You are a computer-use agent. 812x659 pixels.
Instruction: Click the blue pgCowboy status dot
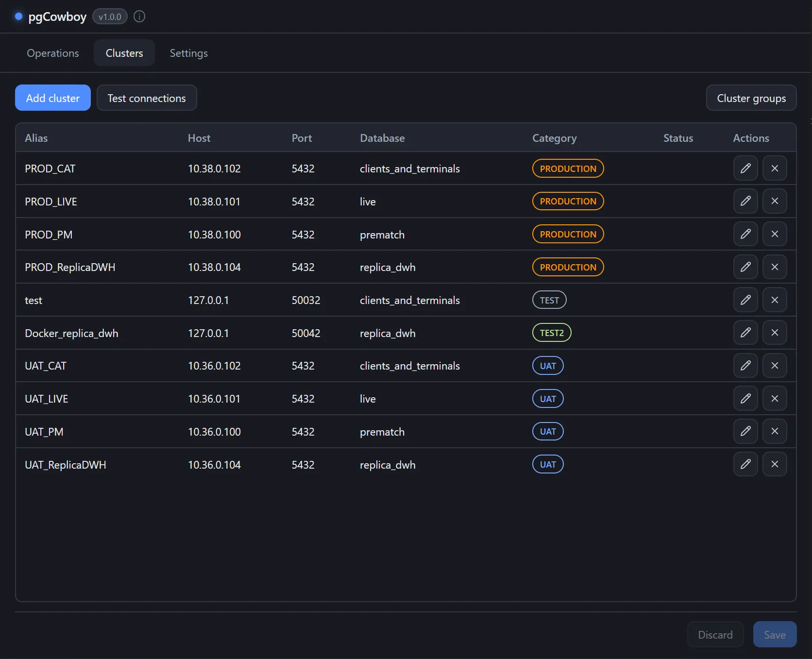[18, 17]
